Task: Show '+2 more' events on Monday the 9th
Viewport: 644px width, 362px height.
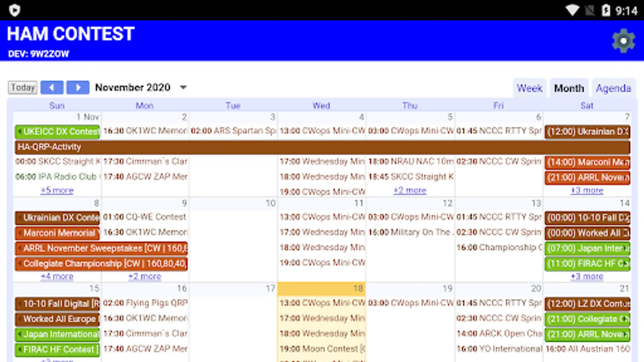Action: (145, 276)
